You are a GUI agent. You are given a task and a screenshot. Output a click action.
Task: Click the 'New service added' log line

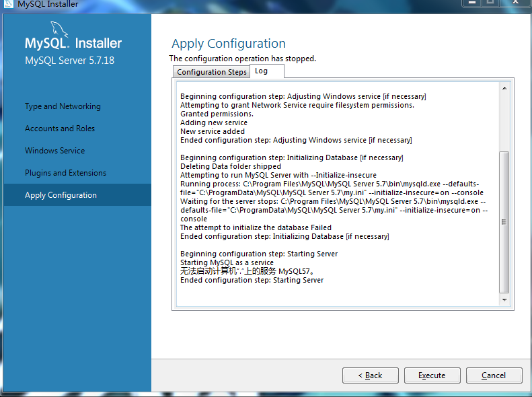213,131
